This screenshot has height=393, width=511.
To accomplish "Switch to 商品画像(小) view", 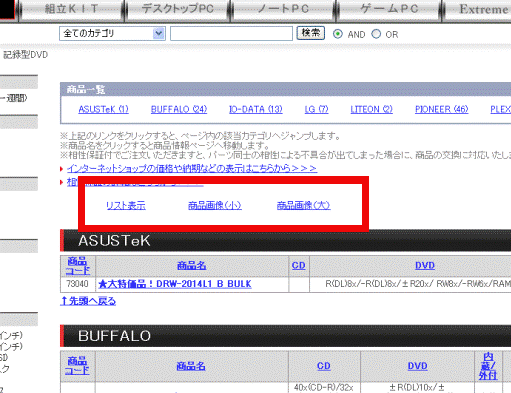I will click(x=215, y=205).
